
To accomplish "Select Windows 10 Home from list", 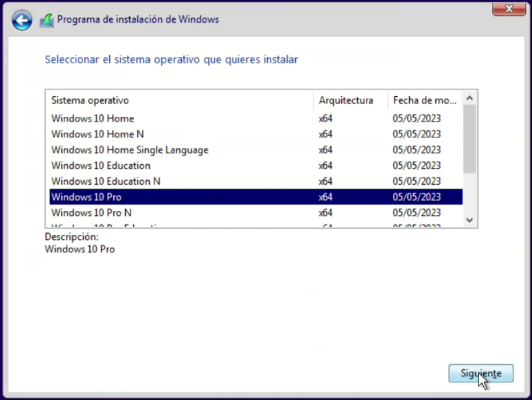I will click(x=93, y=118).
